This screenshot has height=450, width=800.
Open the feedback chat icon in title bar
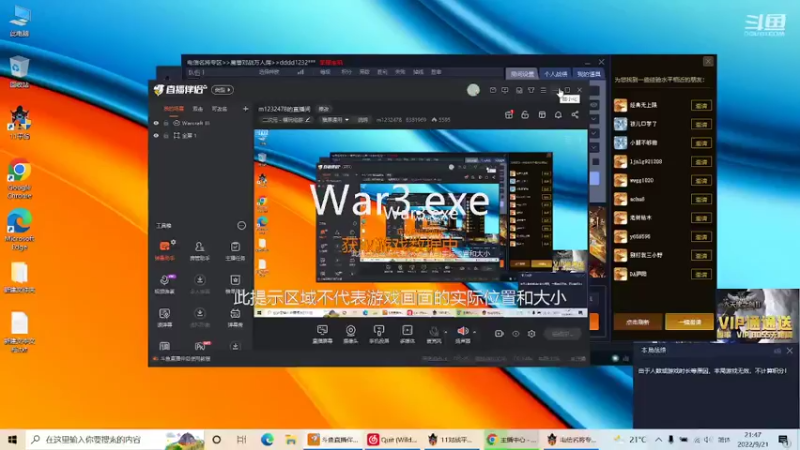click(x=505, y=90)
